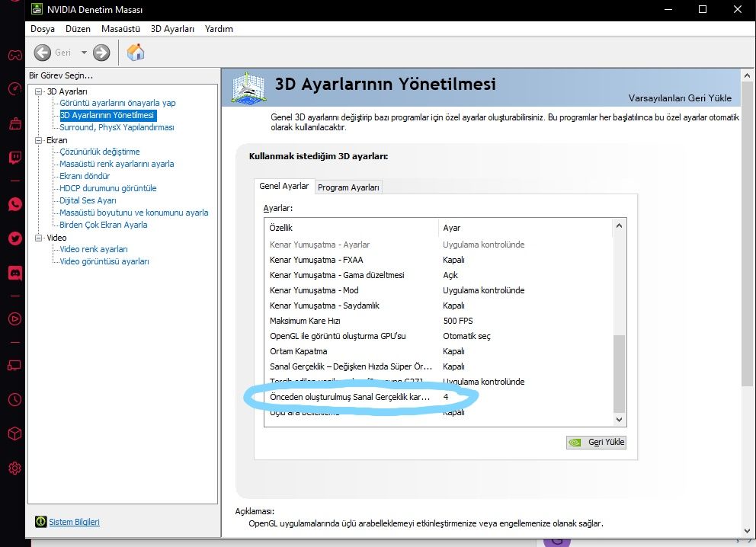The width and height of the screenshot is (756, 547).
Task: Select the Kenar Yumuşatma - Mod row
Action: (x=439, y=290)
